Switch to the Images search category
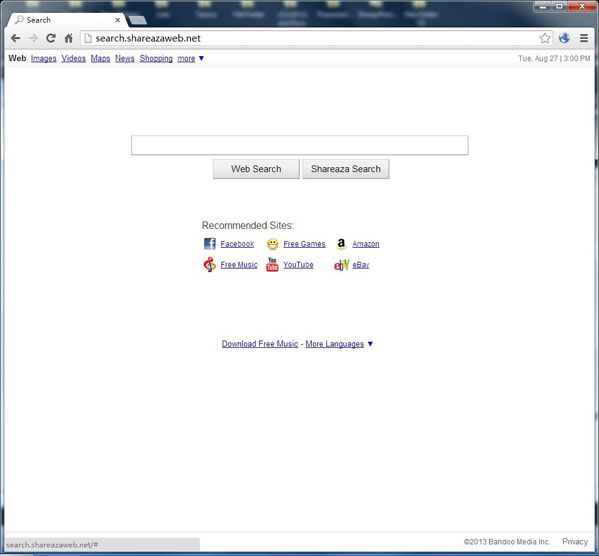This screenshot has width=599, height=556. [44, 58]
